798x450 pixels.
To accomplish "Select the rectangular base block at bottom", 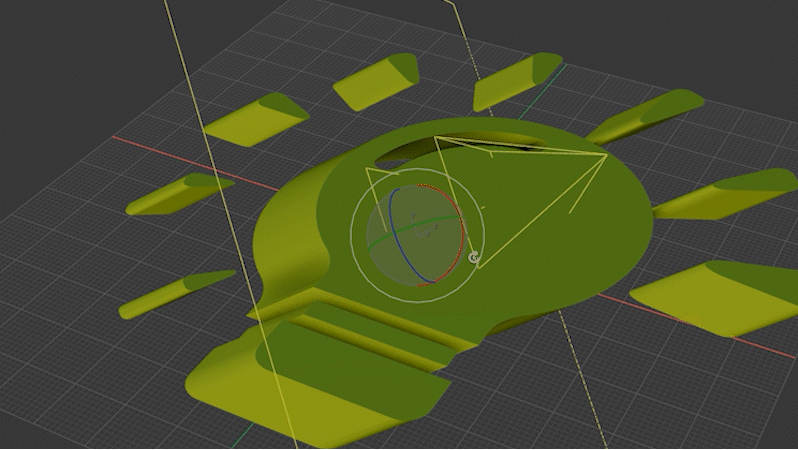I will 320,390.
